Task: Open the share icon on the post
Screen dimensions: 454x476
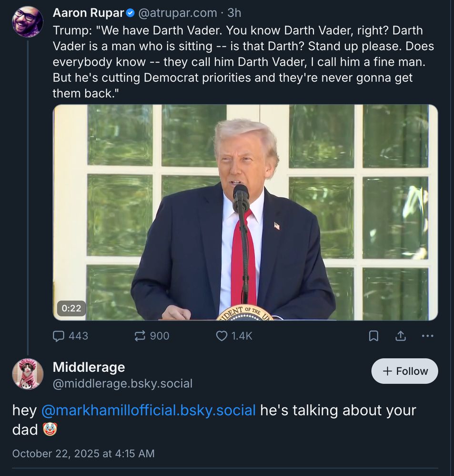Action: 401,336
